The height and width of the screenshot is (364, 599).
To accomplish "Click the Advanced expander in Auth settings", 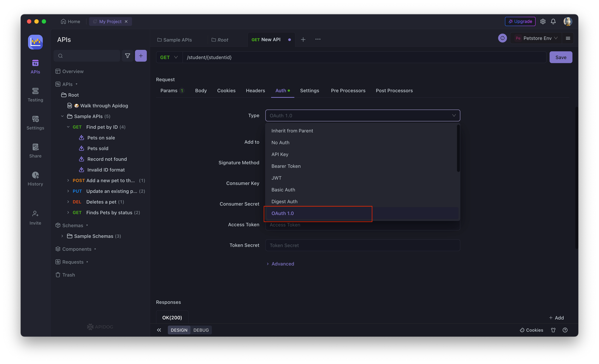I will pyautogui.click(x=280, y=263).
